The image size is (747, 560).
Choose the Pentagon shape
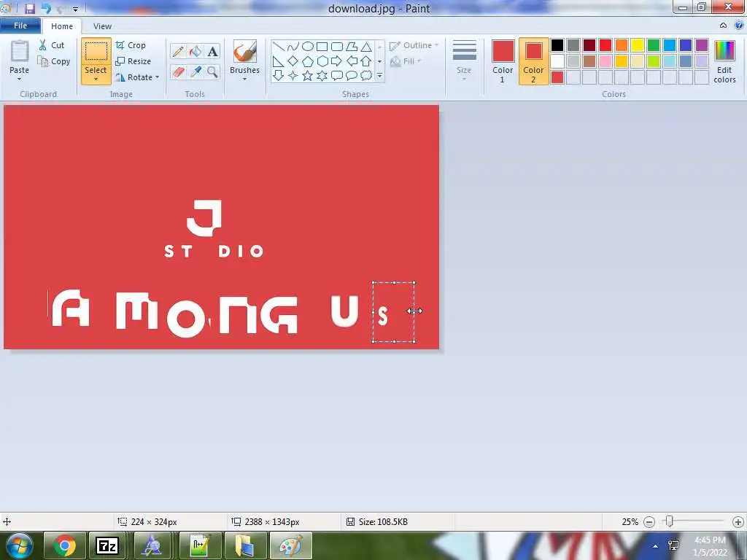pyautogui.click(x=308, y=61)
